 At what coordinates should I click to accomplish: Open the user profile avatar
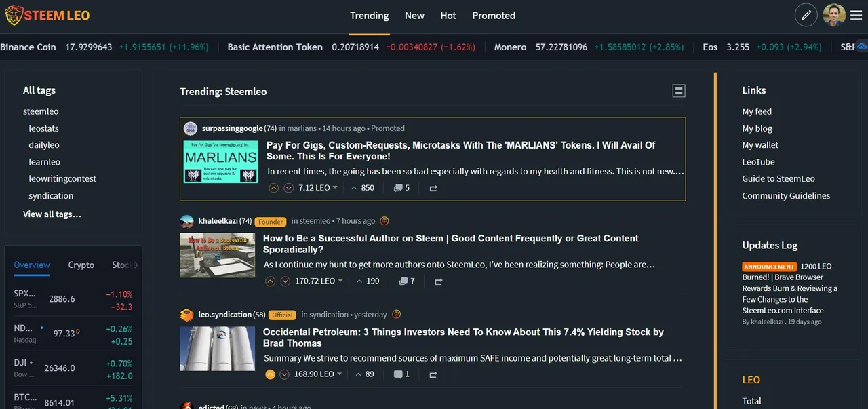[834, 15]
